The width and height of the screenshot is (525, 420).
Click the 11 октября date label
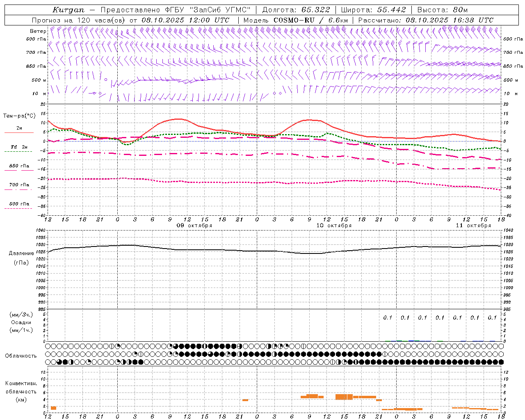[x=473, y=226]
